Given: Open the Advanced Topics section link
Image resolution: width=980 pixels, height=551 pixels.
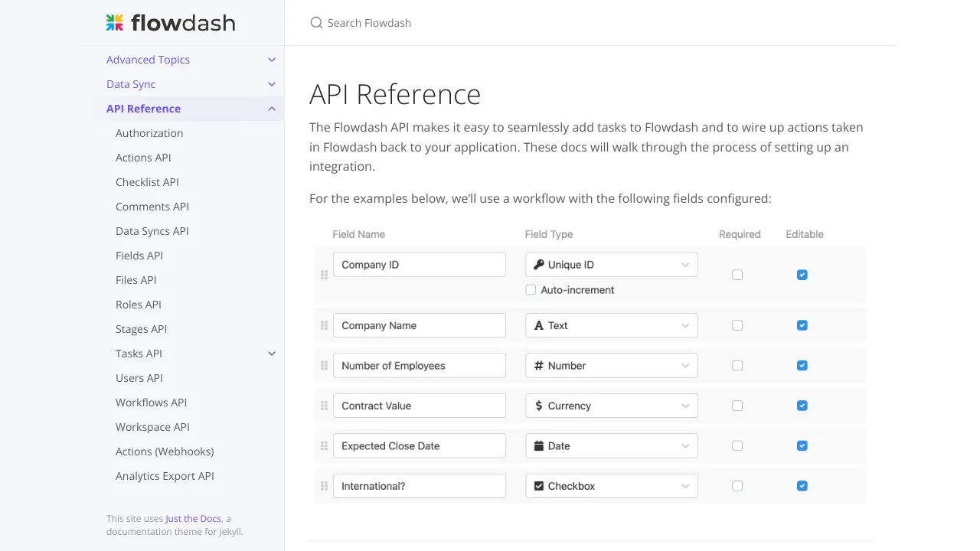Looking at the screenshot, I should [x=148, y=60].
